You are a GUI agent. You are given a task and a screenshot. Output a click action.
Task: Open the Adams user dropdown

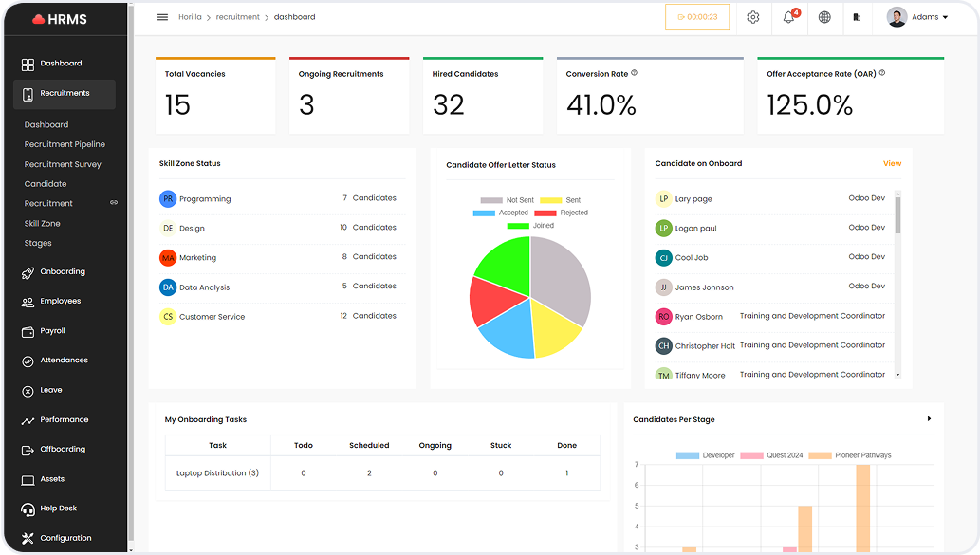pos(916,17)
